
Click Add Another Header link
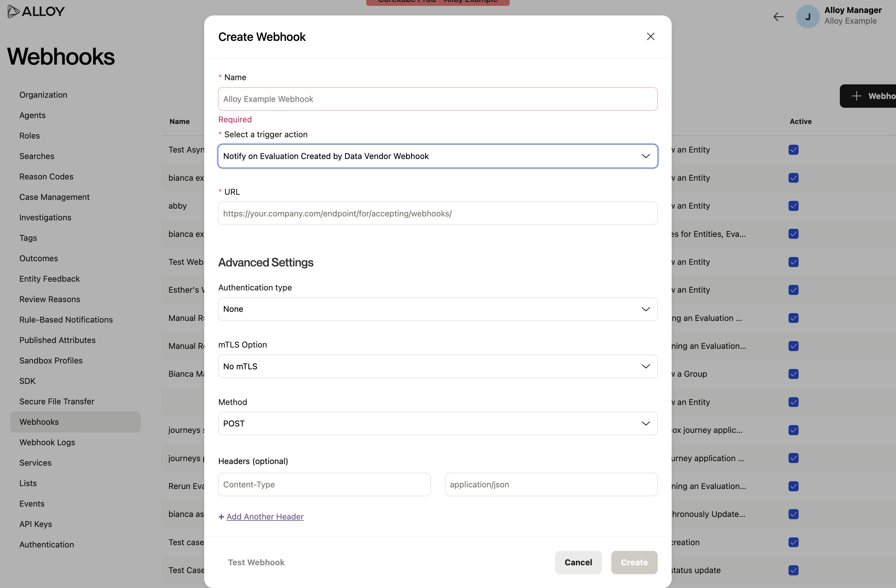point(265,517)
